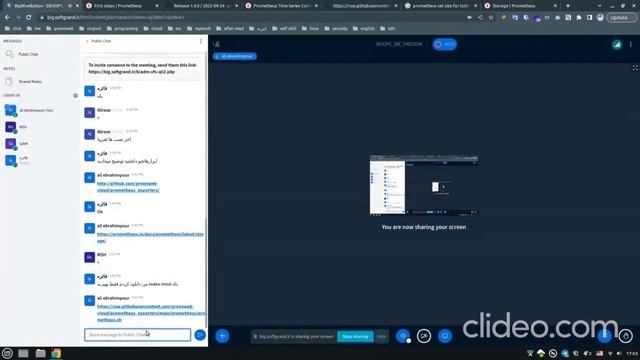640x360 pixels.
Task: Click the taskbar clock
Action: click(x=632, y=353)
